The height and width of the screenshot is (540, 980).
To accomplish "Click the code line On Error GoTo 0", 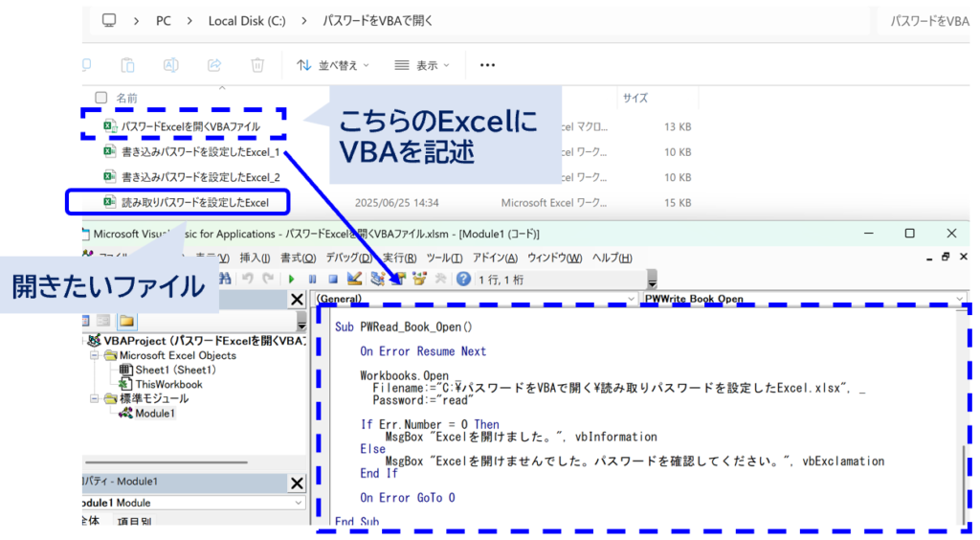I will point(408,498).
